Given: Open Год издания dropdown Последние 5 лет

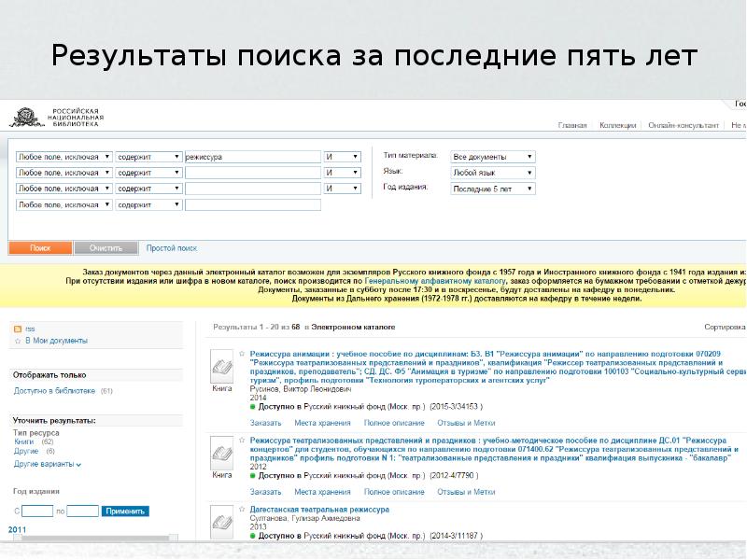Looking at the screenshot, I should click(x=493, y=189).
